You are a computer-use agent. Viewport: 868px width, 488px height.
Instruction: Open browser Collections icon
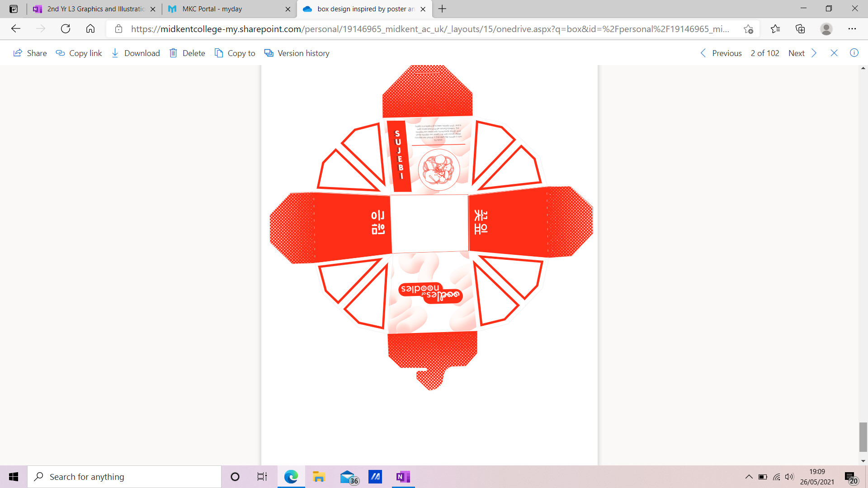point(800,29)
